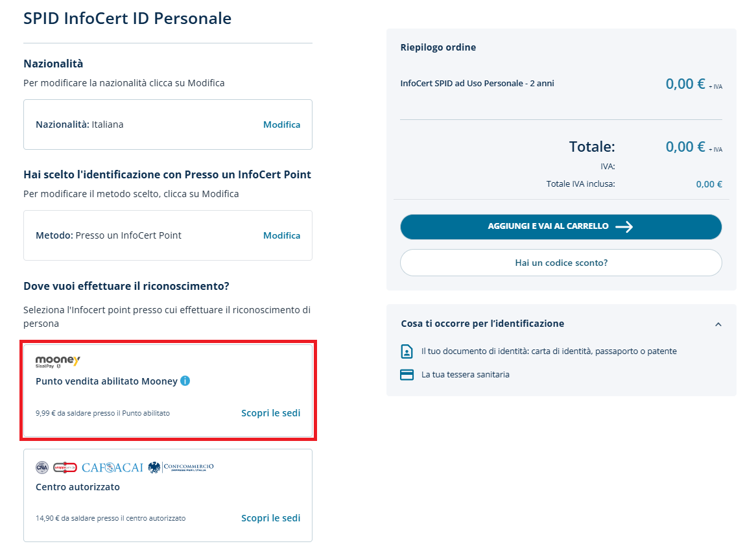Click the identity document icon
756x546 pixels.
[407, 351]
